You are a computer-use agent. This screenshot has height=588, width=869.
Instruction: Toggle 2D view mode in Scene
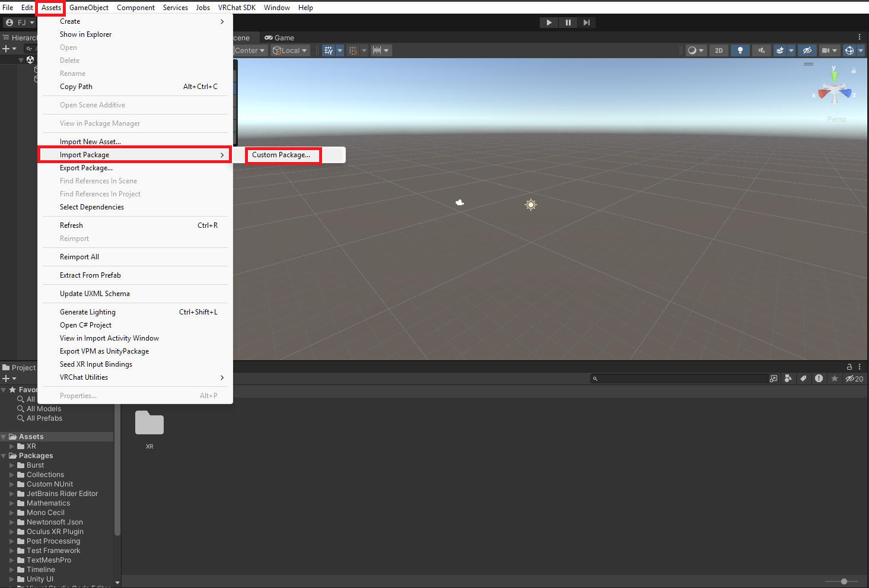[718, 50]
